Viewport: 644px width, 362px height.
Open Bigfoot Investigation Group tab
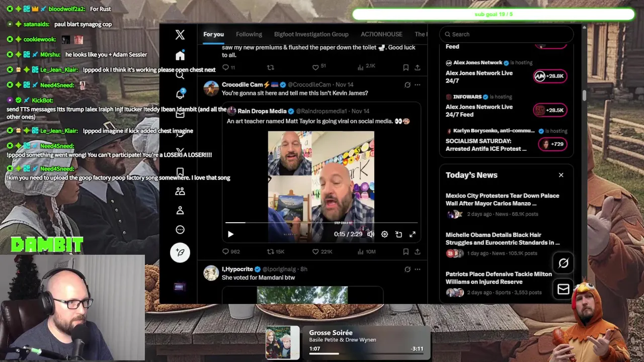coord(311,34)
